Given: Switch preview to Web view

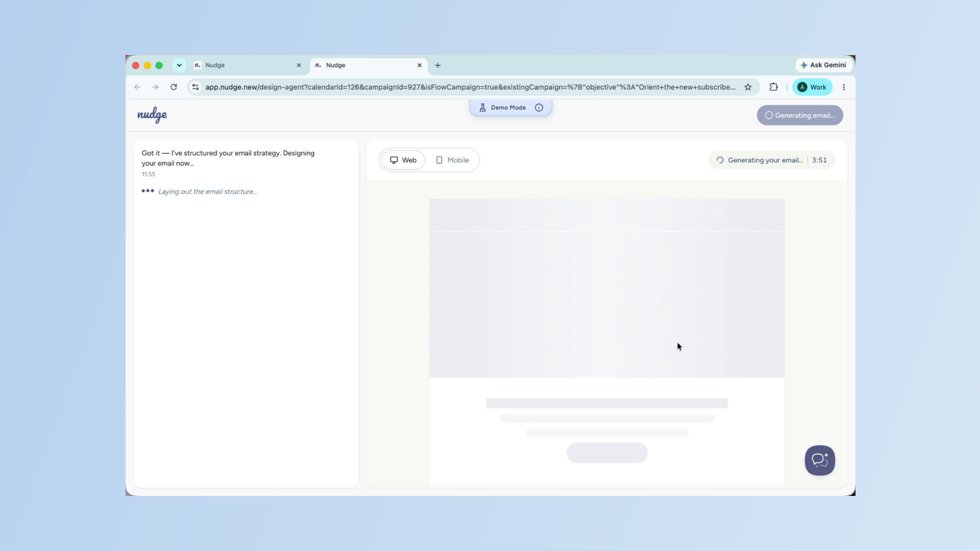Looking at the screenshot, I should click(x=403, y=160).
